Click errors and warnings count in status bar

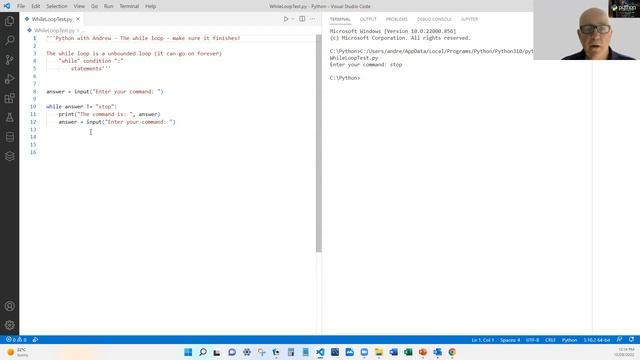[16, 340]
